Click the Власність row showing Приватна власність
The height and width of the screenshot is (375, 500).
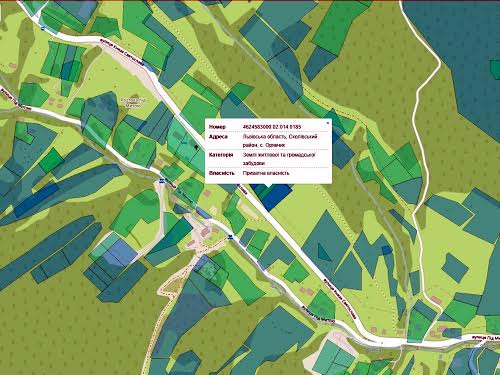pos(268,173)
